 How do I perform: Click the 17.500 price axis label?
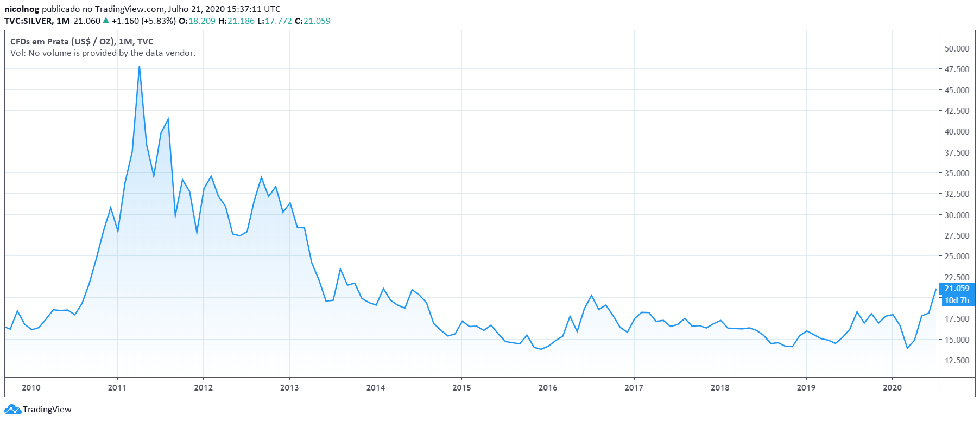tap(957, 318)
